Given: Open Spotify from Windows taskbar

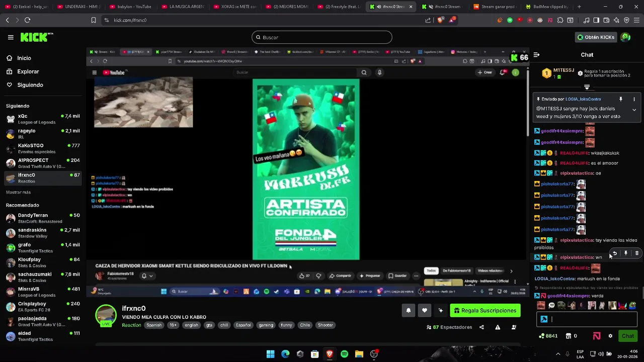Looking at the screenshot, I should click(x=344, y=354).
